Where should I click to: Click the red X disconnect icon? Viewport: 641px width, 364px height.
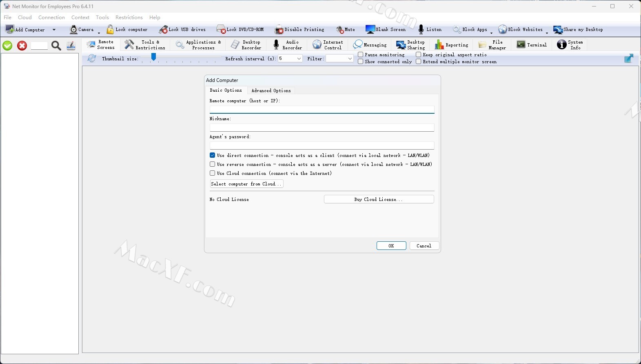coord(22,46)
